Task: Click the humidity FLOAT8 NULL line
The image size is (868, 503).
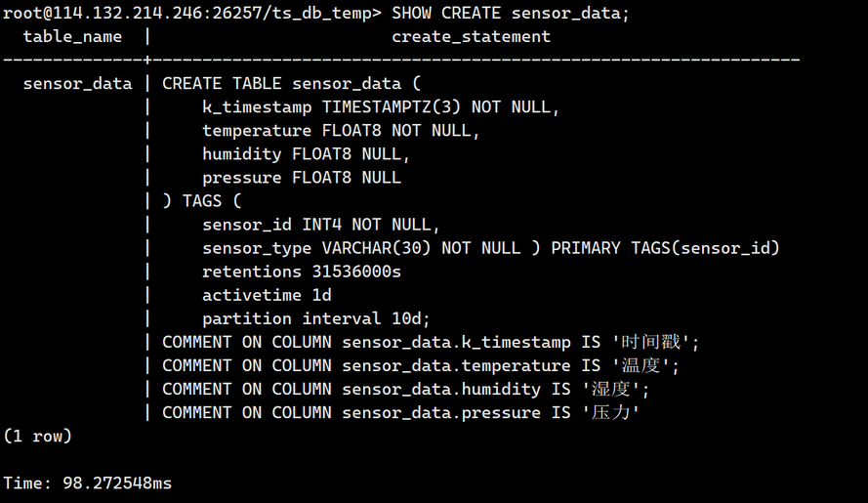Action: 307,154
